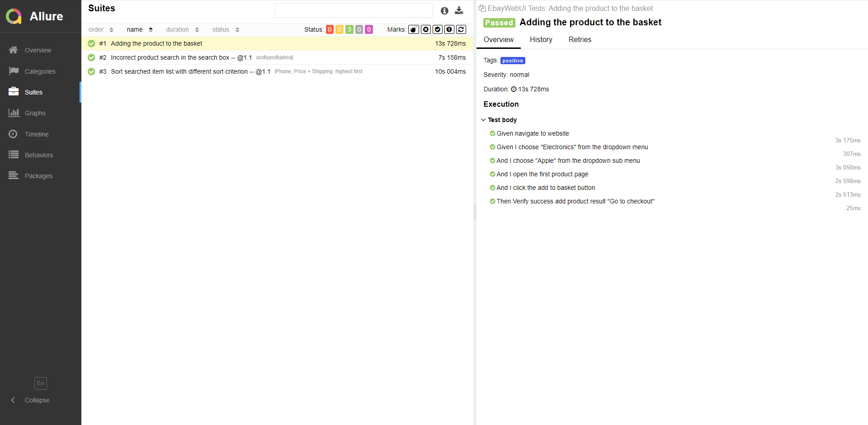
Task: Open the Behaviors section icon
Action: (13, 155)
